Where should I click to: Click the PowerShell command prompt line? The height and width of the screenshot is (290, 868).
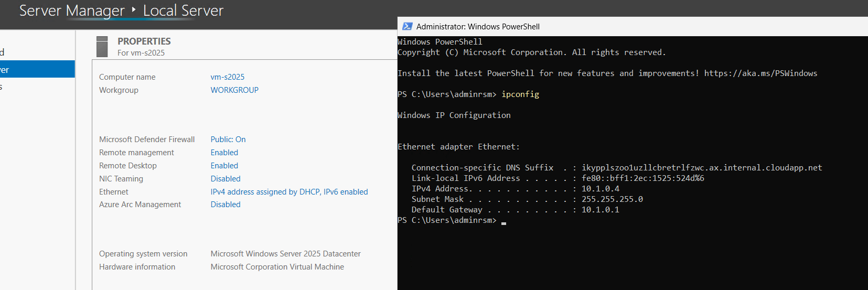tap(452, 220)
